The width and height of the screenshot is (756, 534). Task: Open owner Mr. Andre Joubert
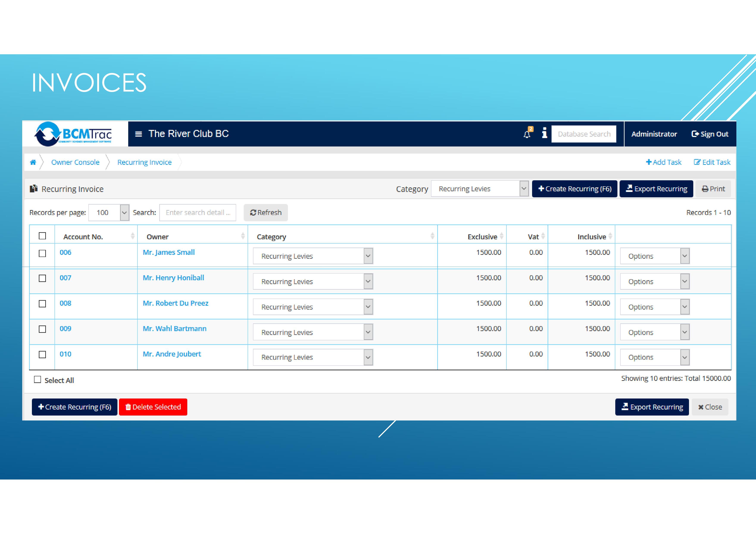(x=172, y=354)
